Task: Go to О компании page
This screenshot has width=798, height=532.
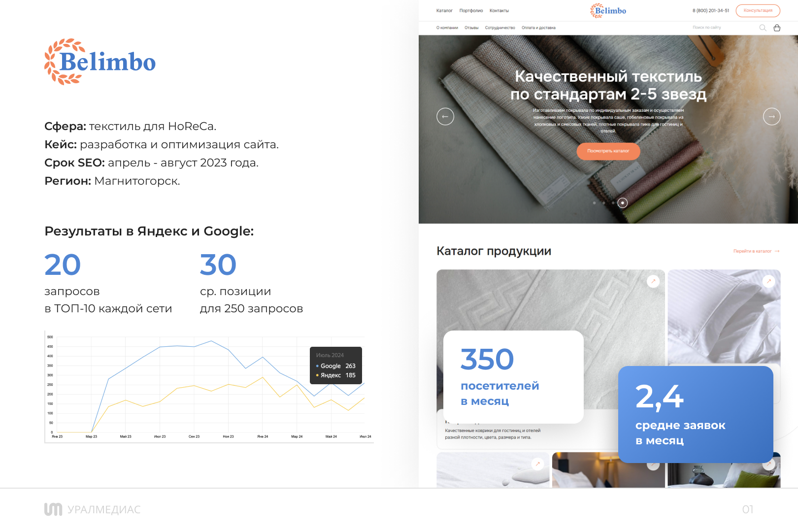Action: (447, 28)
